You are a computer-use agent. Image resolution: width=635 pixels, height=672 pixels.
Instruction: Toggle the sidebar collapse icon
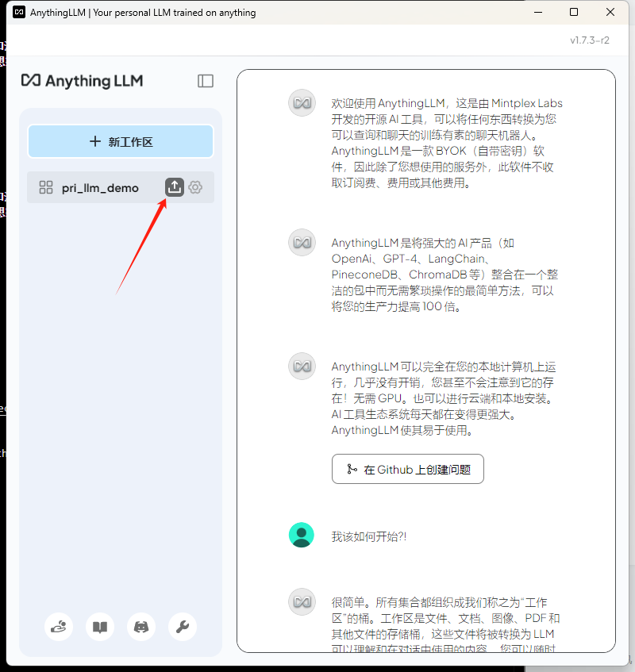tap(206, 81)
